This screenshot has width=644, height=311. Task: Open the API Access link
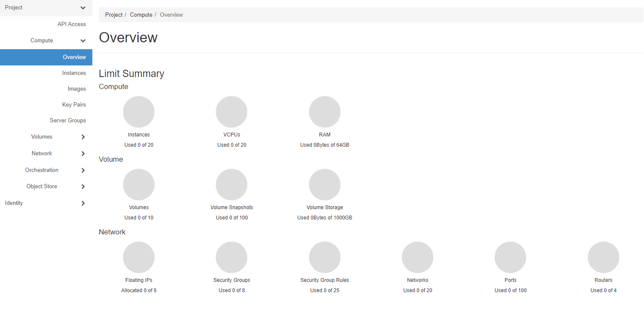[x=71, y=24]
